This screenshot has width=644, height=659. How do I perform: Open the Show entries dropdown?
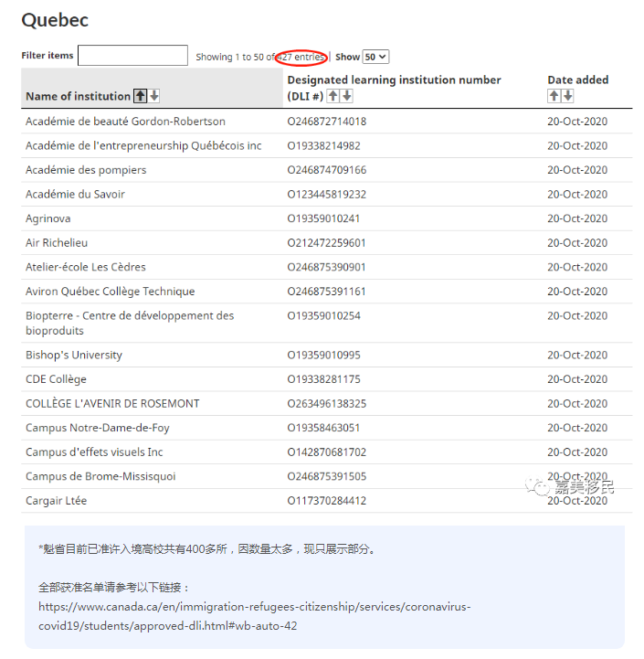tap(375, 57)
